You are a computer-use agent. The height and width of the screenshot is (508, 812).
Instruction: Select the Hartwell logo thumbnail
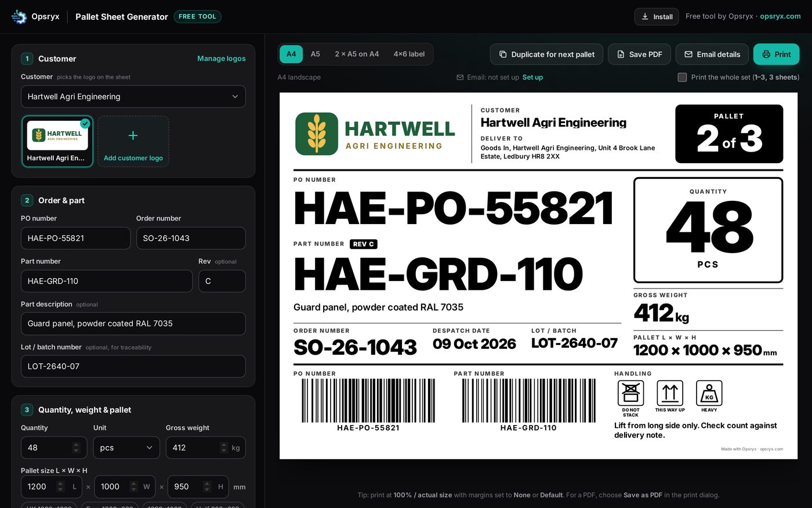(57, 141)
